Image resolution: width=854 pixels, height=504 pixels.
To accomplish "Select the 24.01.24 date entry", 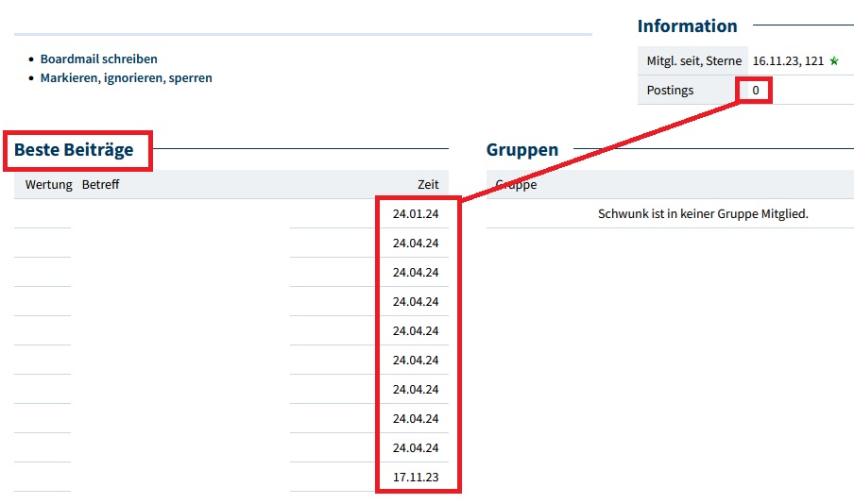I will [x=416, y=214].
